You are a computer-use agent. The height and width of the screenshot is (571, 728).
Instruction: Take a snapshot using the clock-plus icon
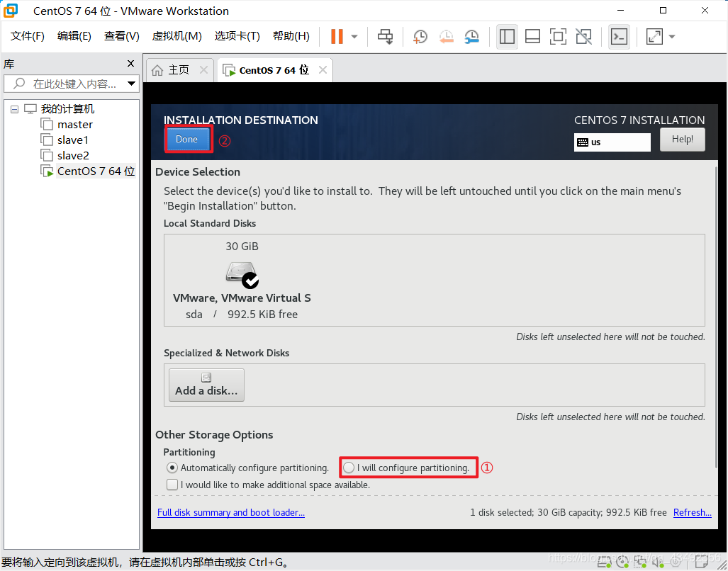point(420,36)
